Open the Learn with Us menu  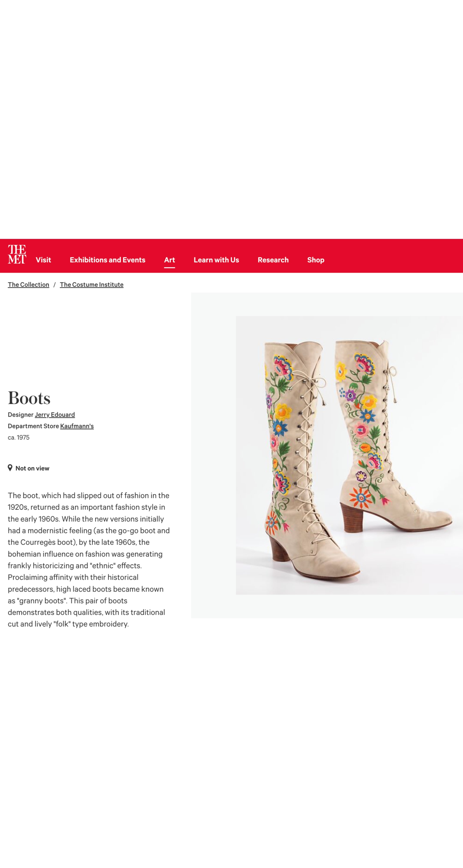click(216, 260)
